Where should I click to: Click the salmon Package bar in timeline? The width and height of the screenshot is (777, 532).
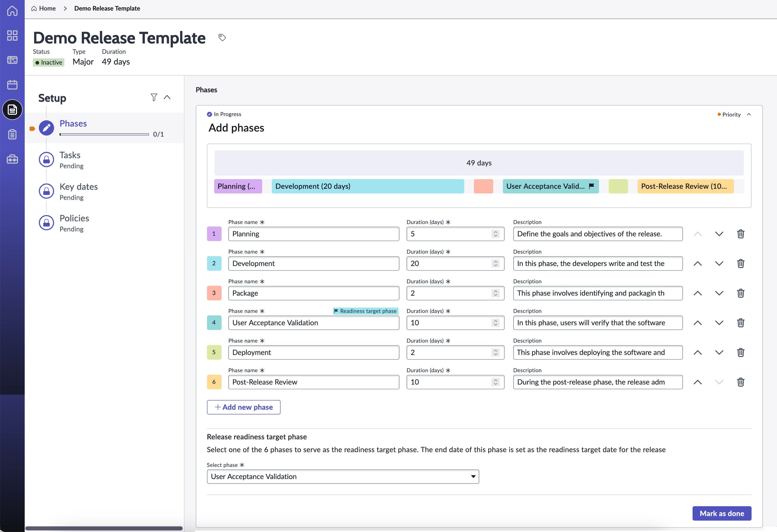[x=483, y=186]
